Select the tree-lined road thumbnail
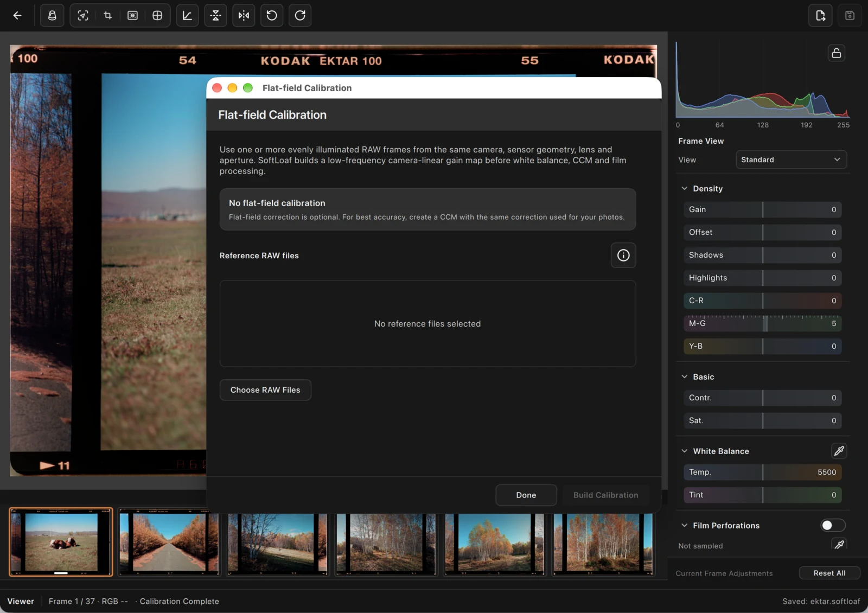The image size is (868, 613). click(x=169, y=542)
